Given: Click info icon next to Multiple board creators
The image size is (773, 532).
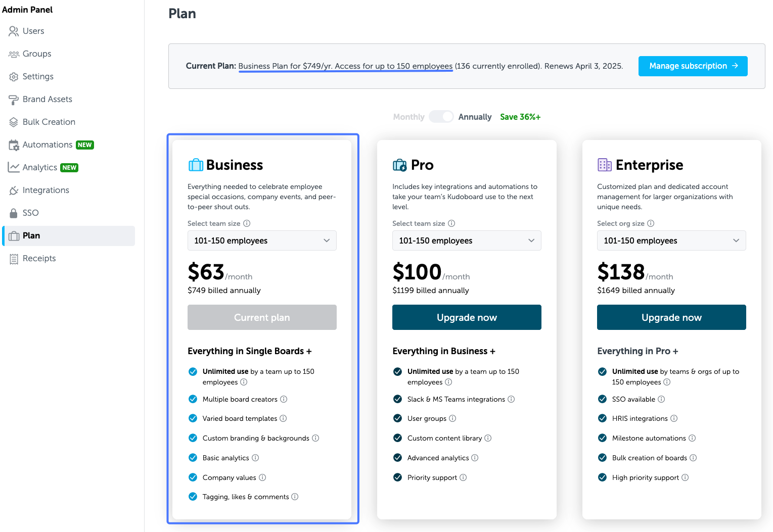Looking at the screenshot, I should pyautogui.click(x=284, y=399).
